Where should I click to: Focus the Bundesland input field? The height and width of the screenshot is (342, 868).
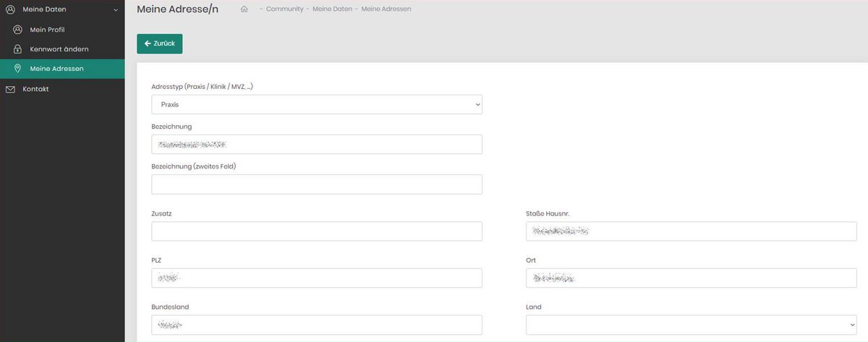tap(317, 325)
